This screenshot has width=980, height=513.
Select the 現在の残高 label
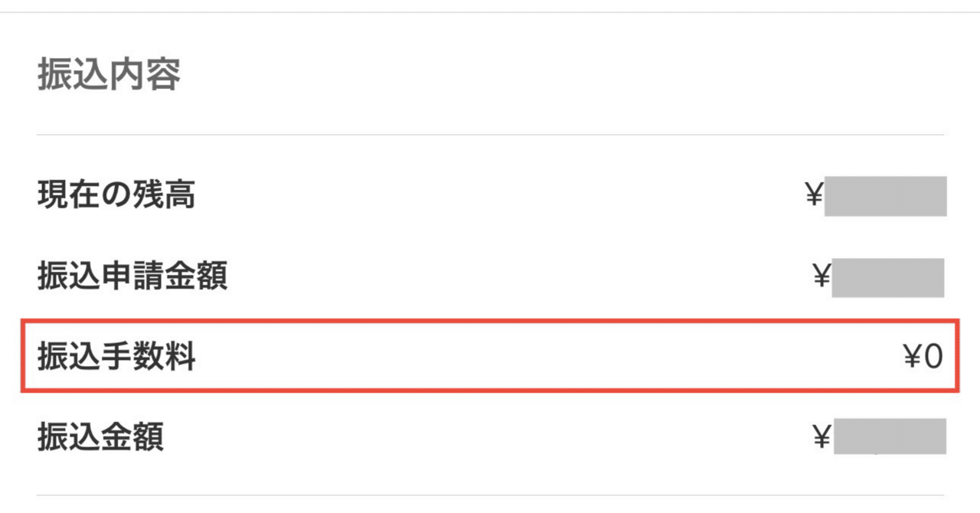coord(116,197)
